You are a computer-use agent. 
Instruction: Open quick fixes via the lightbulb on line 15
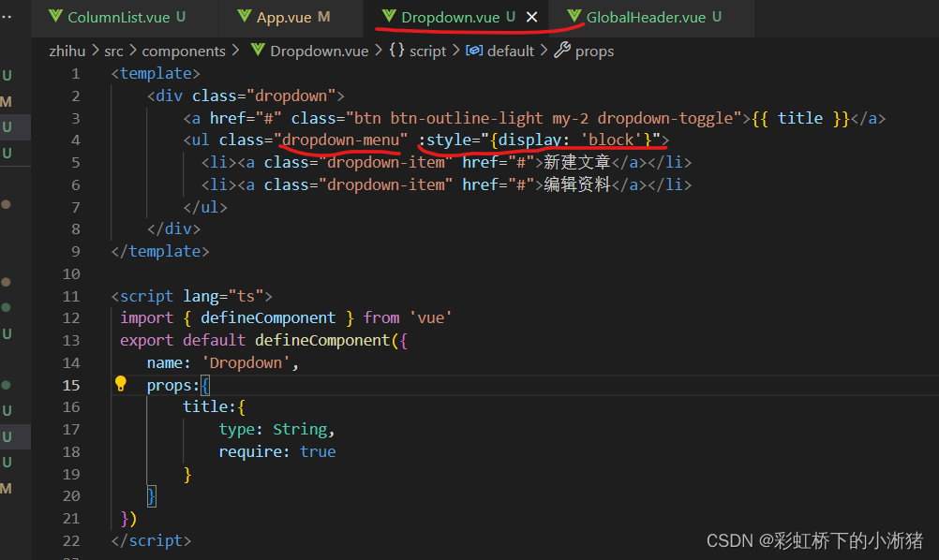[120, 384]
